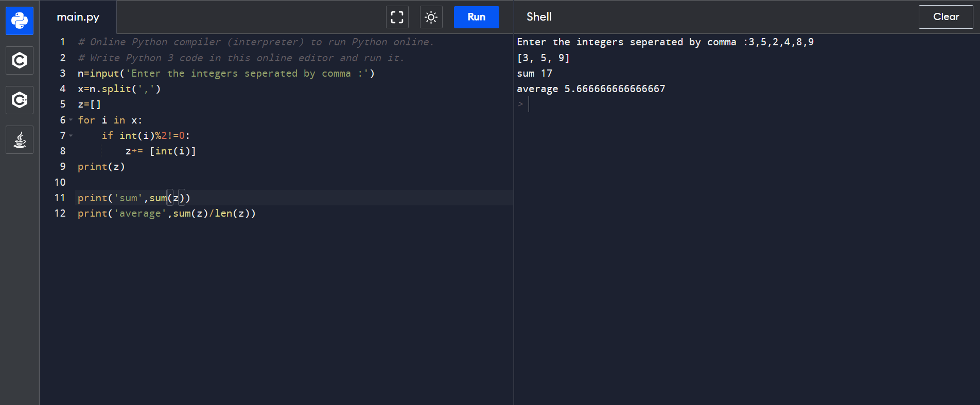Switch to the C language compiler icon
Viewport: 980px width, 405px height.
20,61
